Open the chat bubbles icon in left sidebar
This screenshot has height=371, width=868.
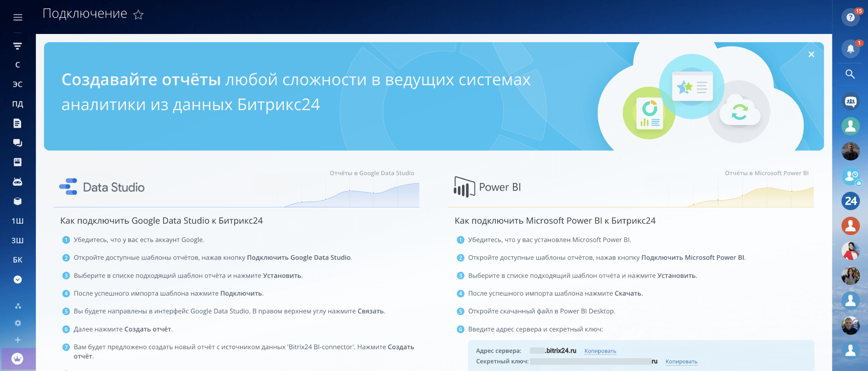pos(18,143)
